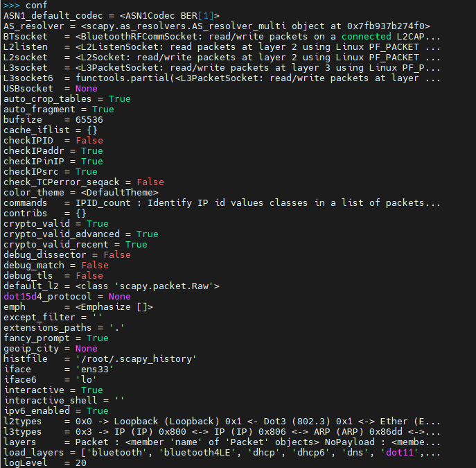Select the <DefaultTheme> color_theme value
Viewport: 476px width, 468px height.
coord(120,193)
